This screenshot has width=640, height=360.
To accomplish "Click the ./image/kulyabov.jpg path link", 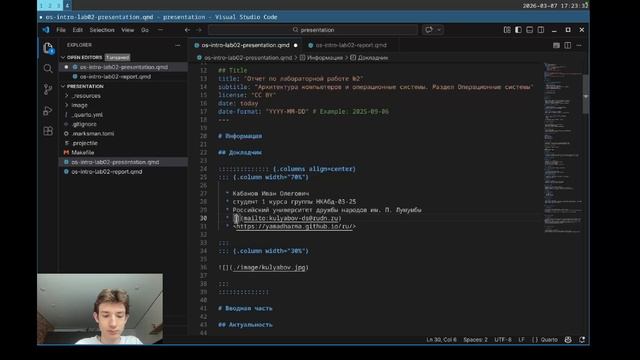I will (268, 268).
